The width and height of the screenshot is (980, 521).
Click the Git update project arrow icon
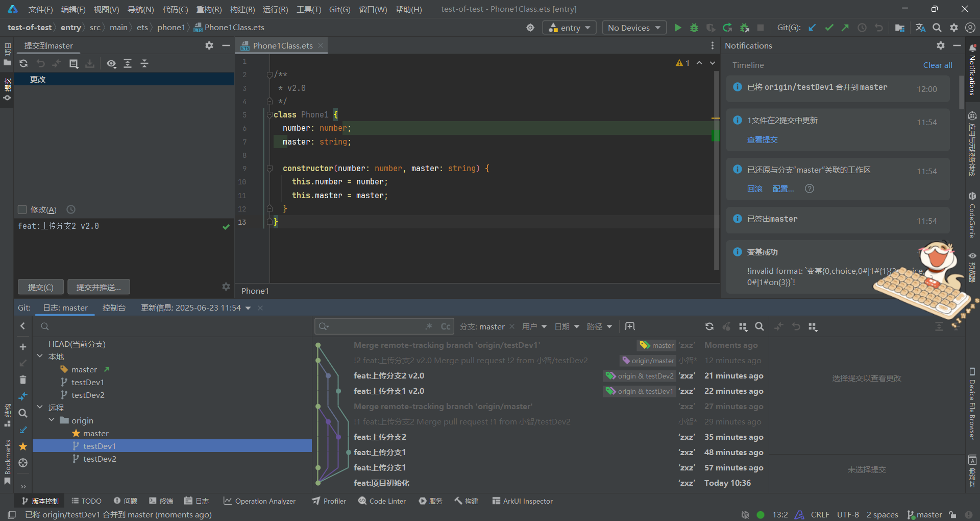tap(812, 28)
